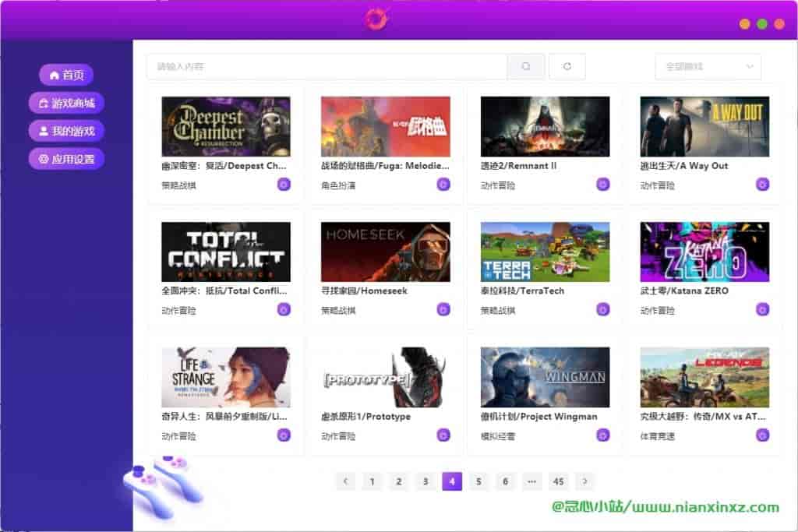
Task: Open Total Conflict Resistance cover image
Action: pos(226,252)
